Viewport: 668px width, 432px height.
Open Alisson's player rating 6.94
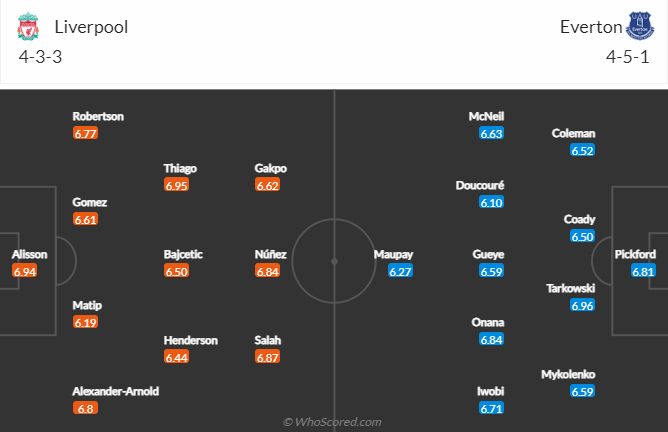pos(25,271)
